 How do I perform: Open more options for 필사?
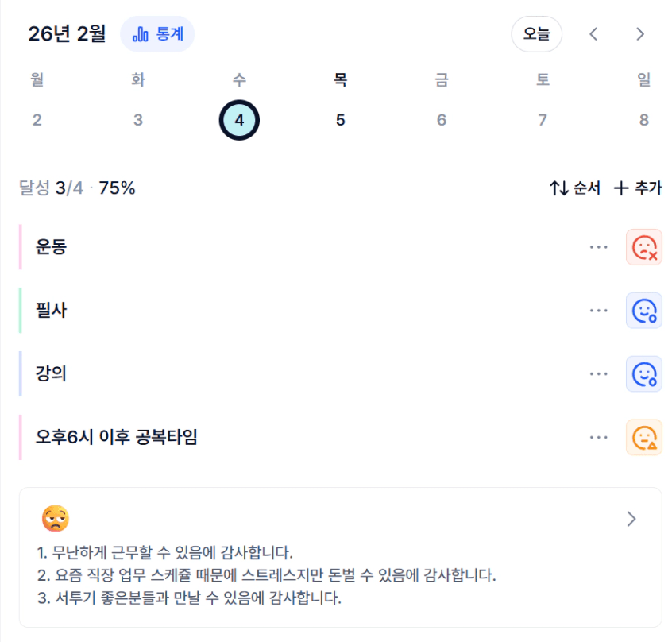[x=598, y=311]
